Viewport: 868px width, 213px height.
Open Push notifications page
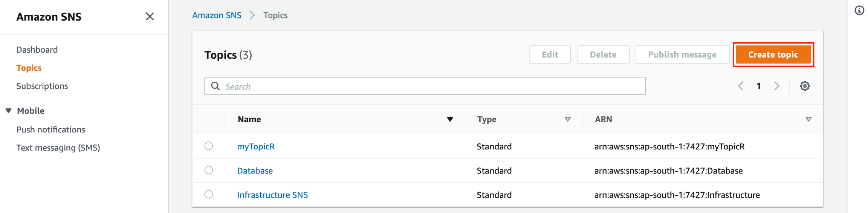pos(51,129)
